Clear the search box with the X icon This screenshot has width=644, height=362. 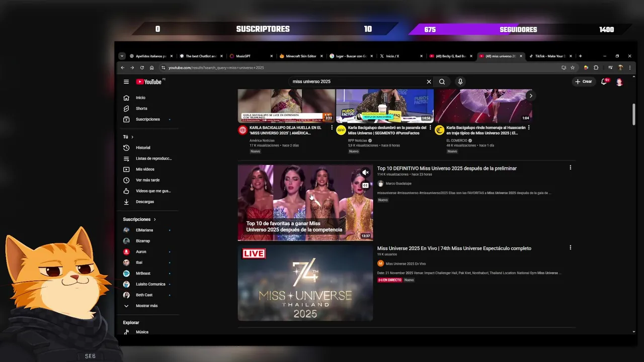429,81
